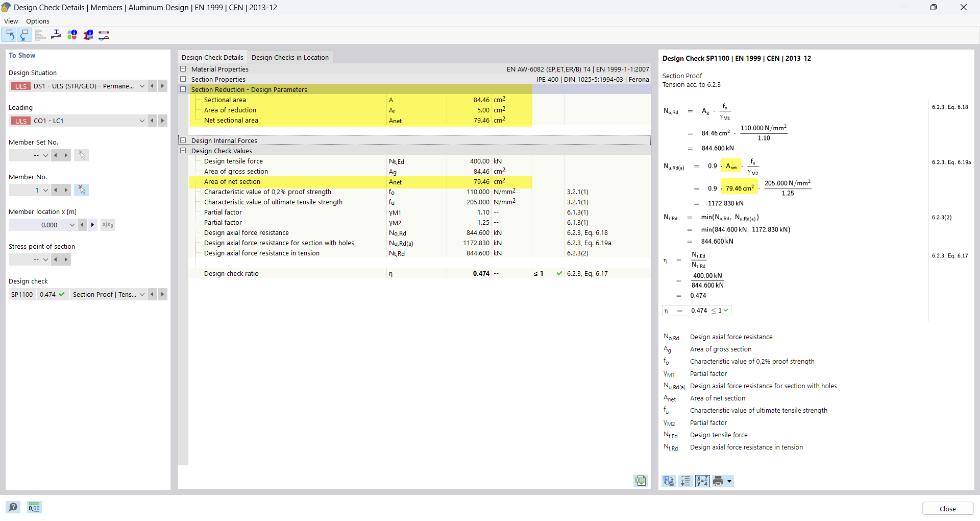Screen dimensions: 980x521
Task: Go to next Loading entry
Action: (162, 121)
